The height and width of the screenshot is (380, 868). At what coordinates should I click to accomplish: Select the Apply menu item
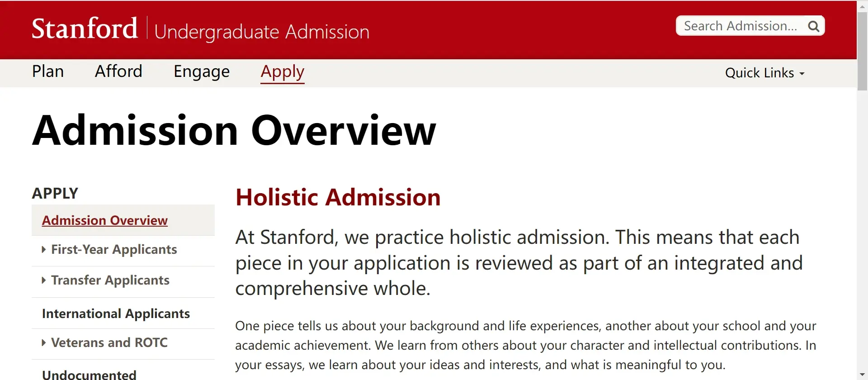pyautogui.click(x=283, y=71)
